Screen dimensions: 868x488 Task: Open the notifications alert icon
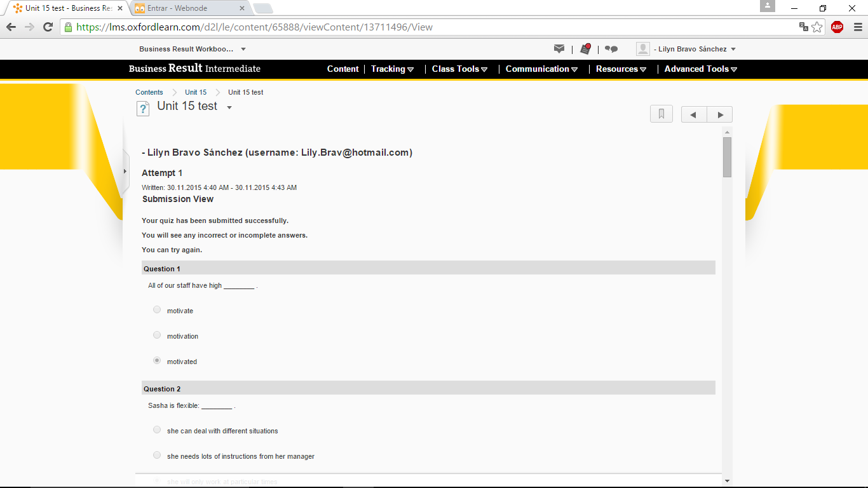click(585, 49)
